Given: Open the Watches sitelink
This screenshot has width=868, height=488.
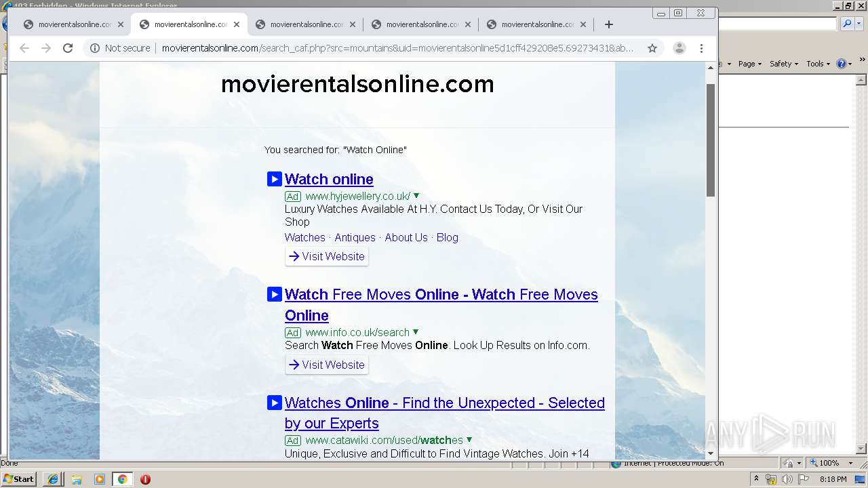Looking at the screenshot, I should click(x=304, y=237).
